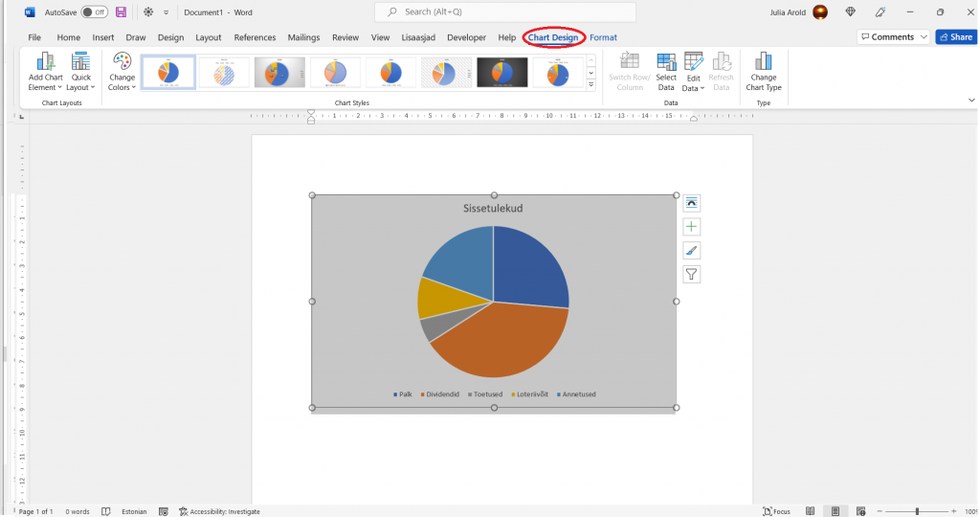Toggle the AutoSave switch
Screen dimensions: 980x517
tap(95, 12)
